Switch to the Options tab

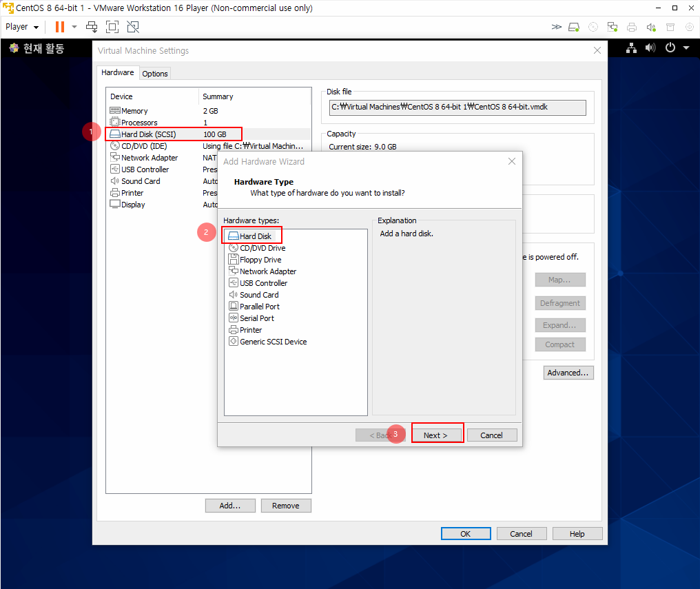point(155,74)
